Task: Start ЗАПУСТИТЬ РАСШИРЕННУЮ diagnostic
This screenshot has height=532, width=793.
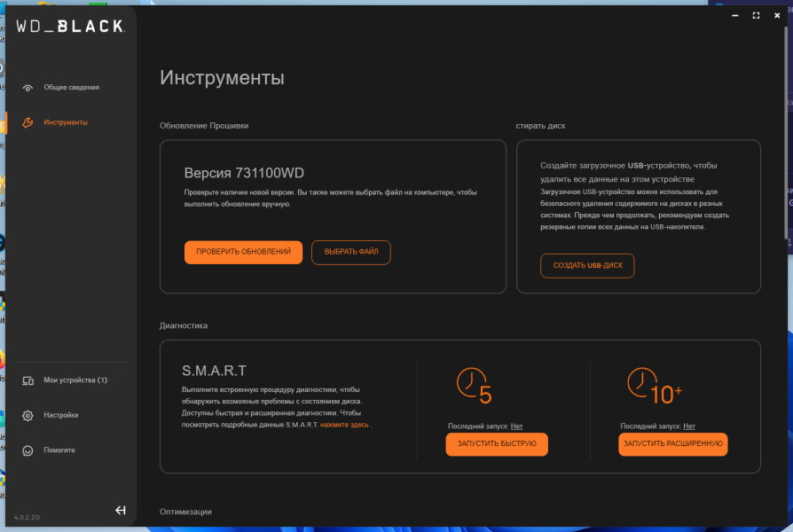Action: (672, 444)
